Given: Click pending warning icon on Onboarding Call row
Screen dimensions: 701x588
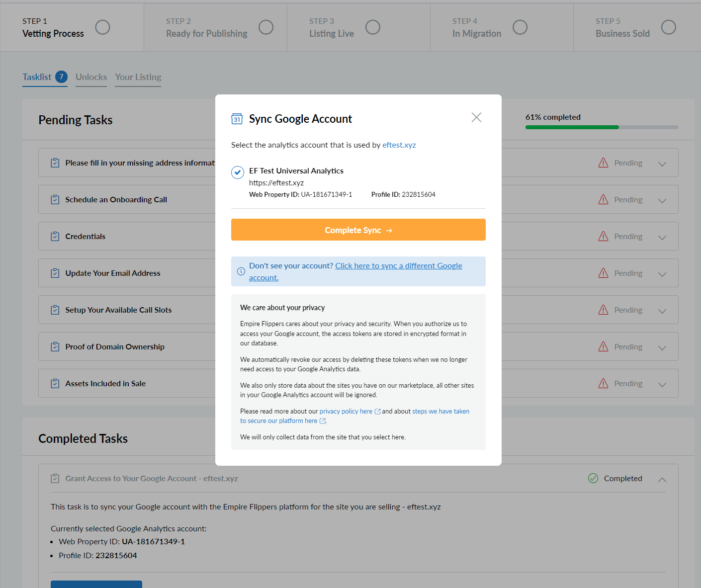Looking at the screenshot, I should click(x=603, y=199).
